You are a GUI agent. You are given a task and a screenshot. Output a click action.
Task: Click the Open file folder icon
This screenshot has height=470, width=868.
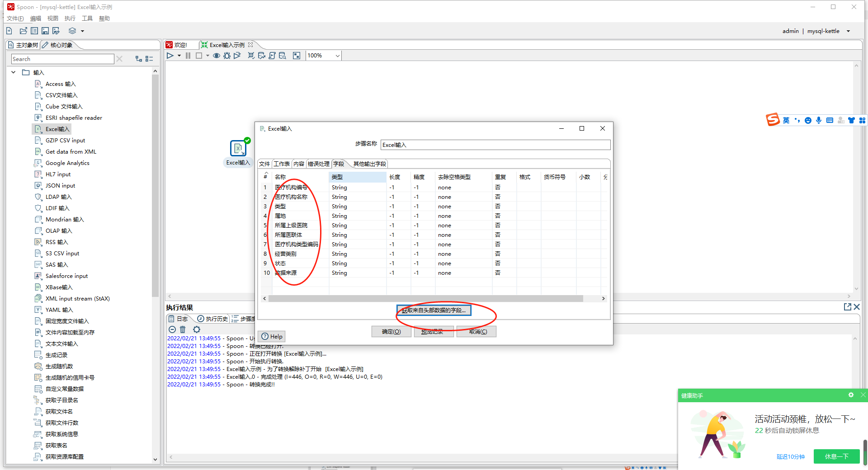23,31
